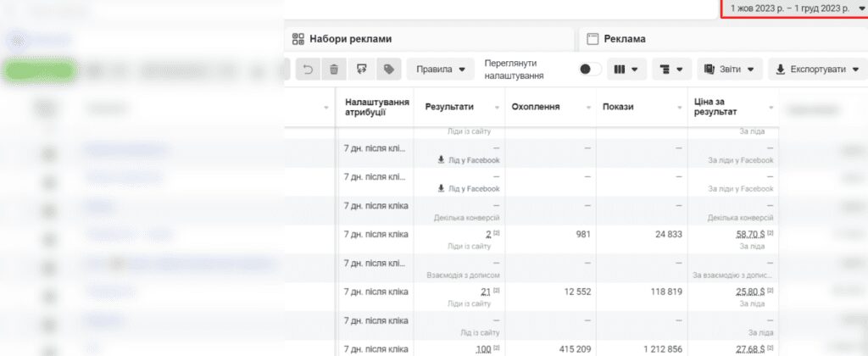Image resolution: width=868 pixels, height=356 pixels.
Task: Select the impressions cell 118 819
Action: tap(666, 292)
